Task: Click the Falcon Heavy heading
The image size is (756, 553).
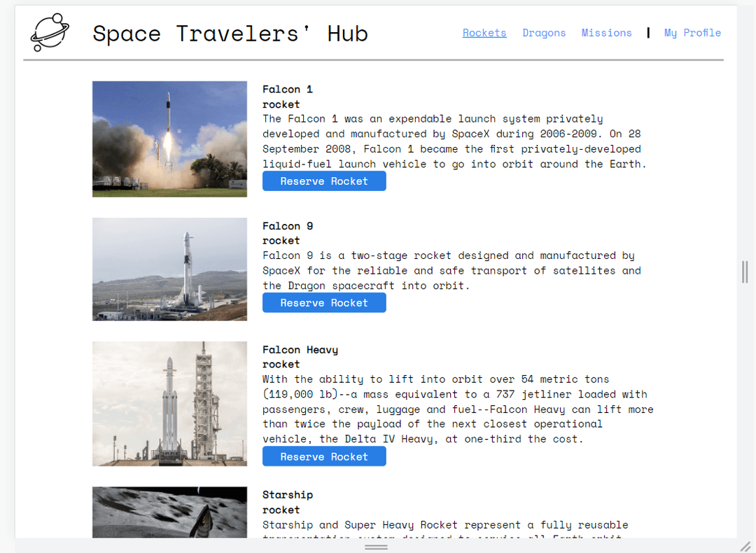Action: pyautogui.click(x=300, y=349)
